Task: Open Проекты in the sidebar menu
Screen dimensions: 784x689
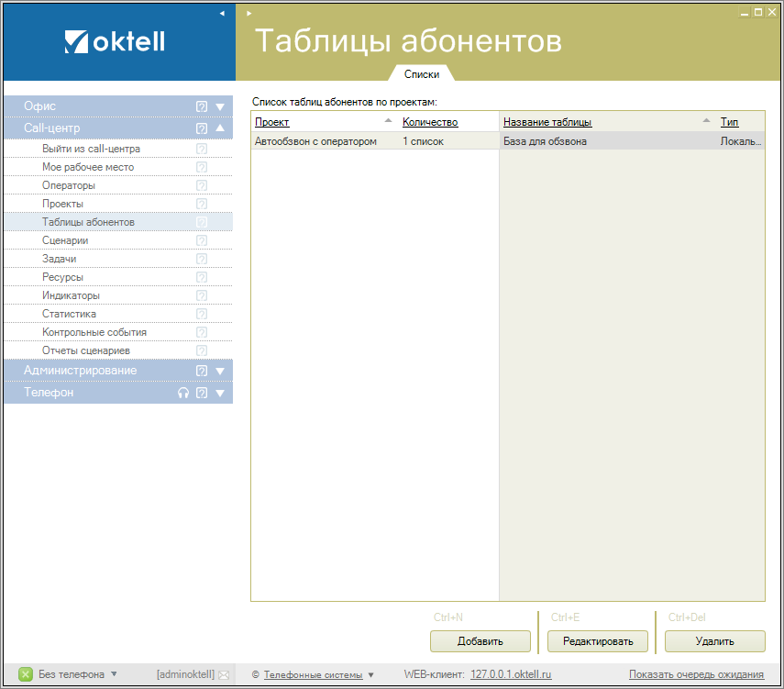Action: coord(62,204)
